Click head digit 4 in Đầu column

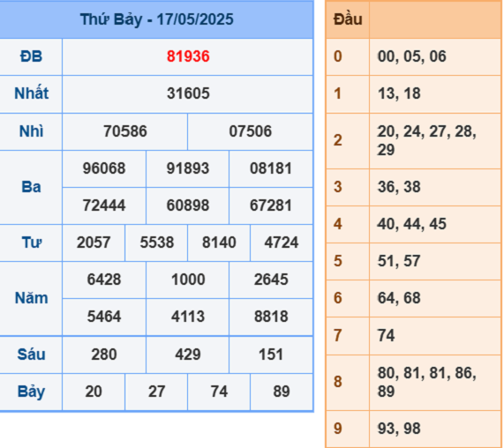coord(337,224)
